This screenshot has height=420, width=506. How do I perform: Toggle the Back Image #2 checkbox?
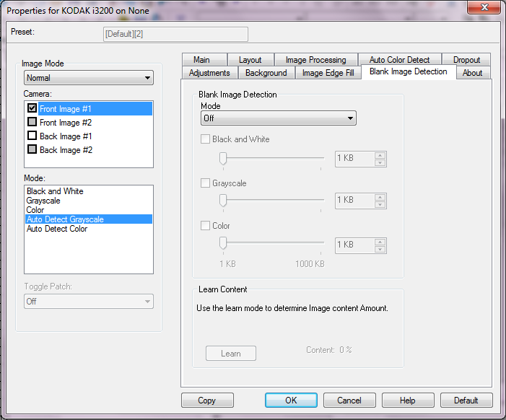pyautogui.click(x=32, y=149)
